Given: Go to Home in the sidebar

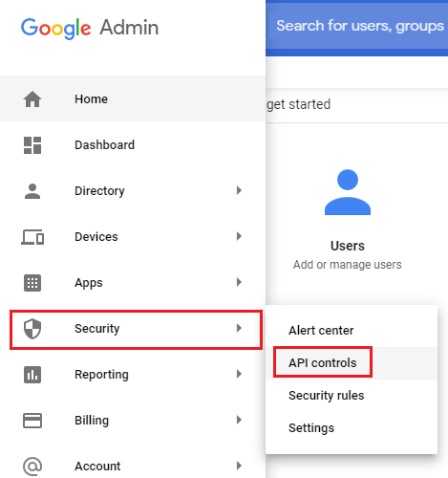Looking at the screenshot, I should 133,98.
